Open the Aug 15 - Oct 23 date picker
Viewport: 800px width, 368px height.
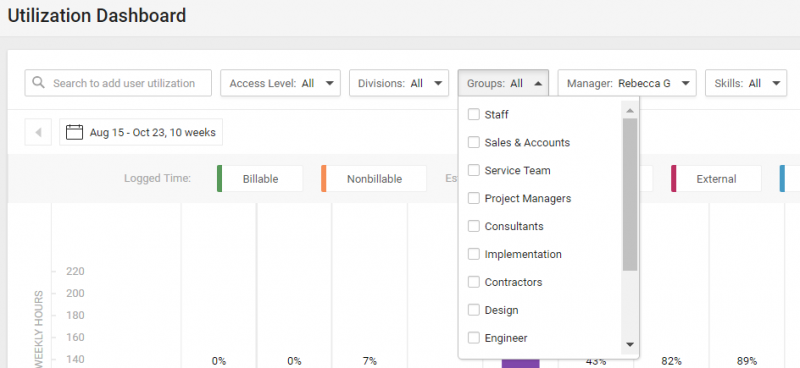click(141, 132)
